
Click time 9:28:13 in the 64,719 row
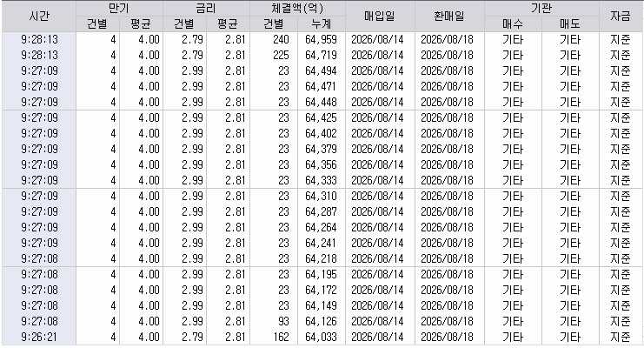[39, 56]
